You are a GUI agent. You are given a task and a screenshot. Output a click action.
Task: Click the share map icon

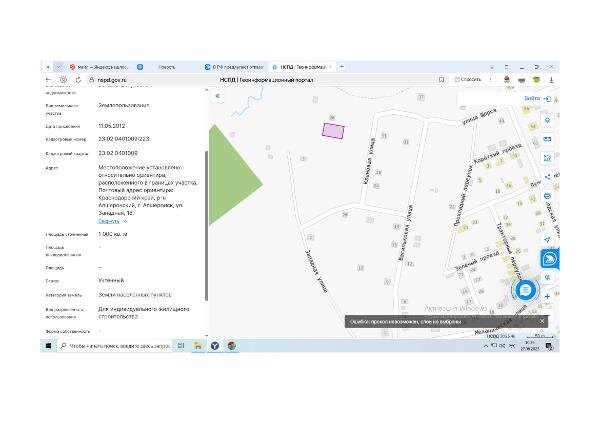click(547, 177)
